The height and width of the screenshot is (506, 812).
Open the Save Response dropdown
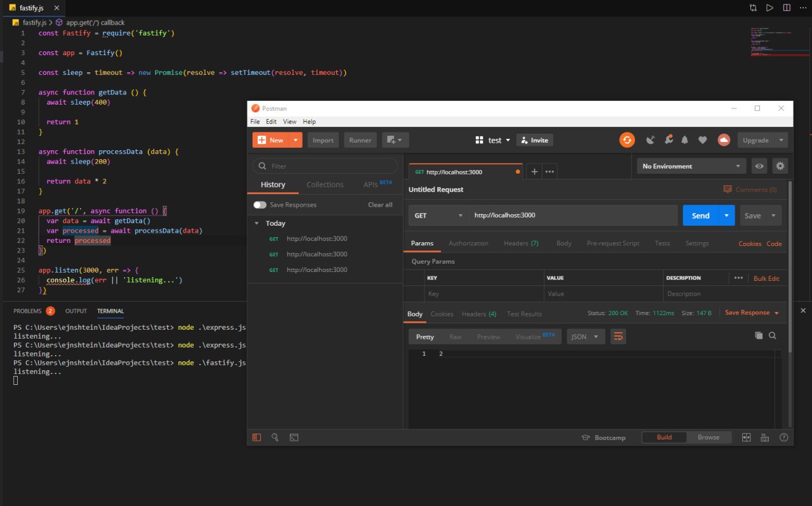(x=752, y=313)
